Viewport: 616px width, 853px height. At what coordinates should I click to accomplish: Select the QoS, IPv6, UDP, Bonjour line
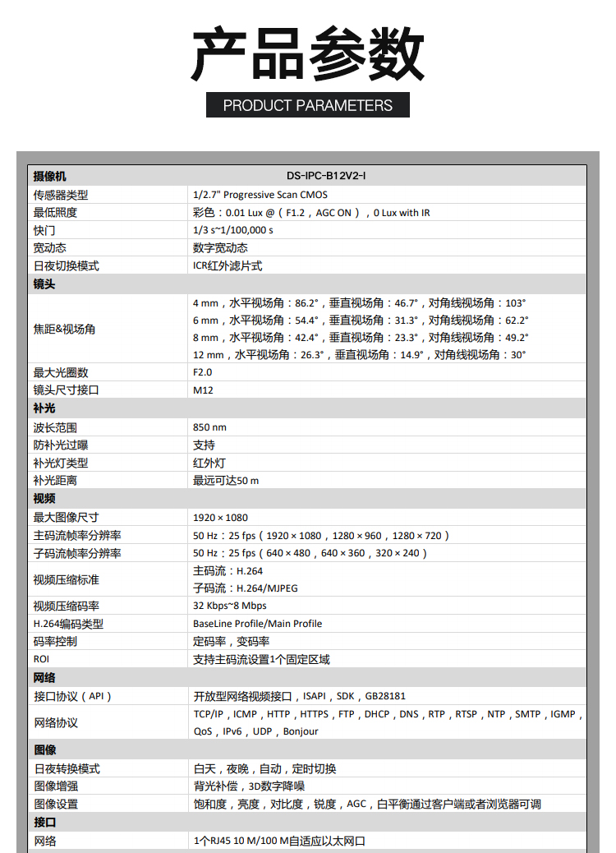(x=255, y=731)
